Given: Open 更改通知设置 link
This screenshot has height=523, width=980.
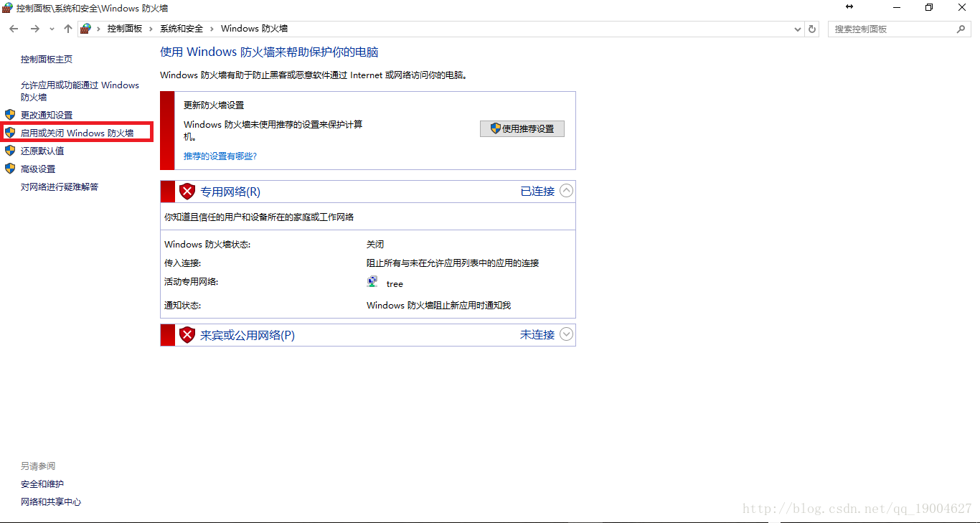Looking at the screenshot, I should [x=47, y=115].
